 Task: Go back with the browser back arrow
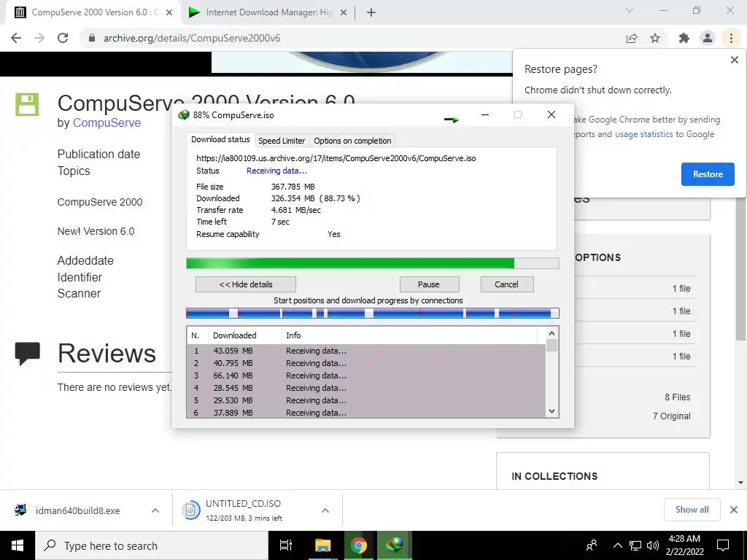point(16,38)
